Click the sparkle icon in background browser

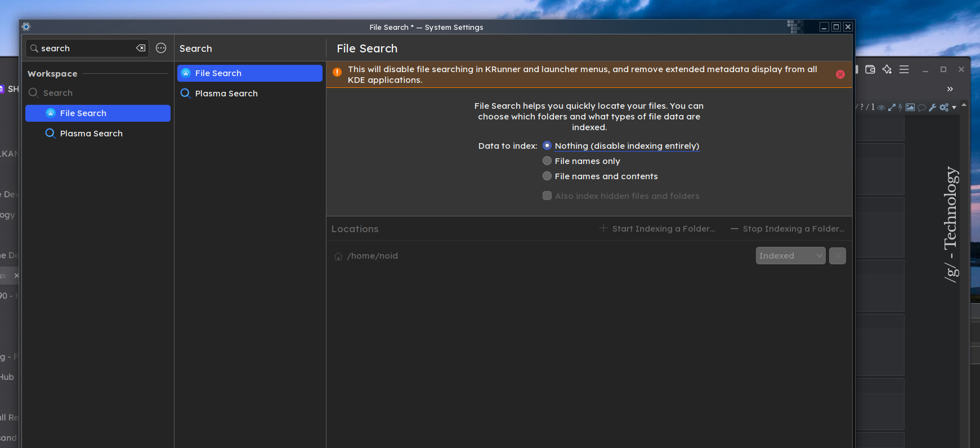click(x=887, y=69)
